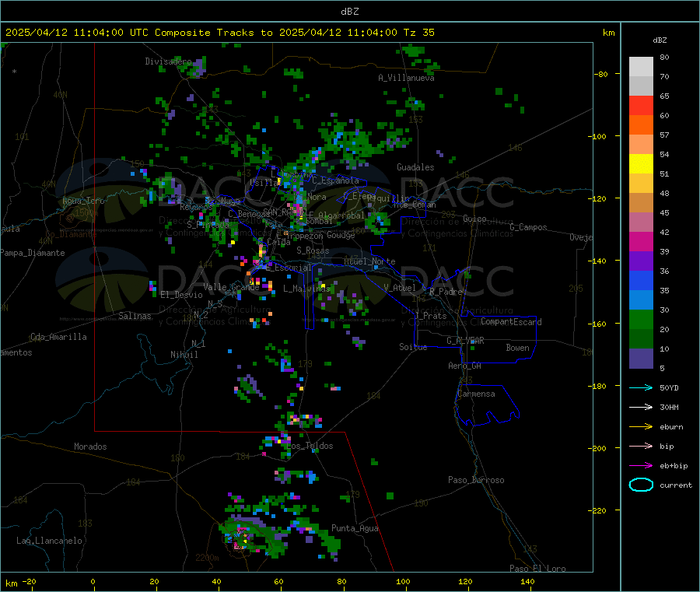Viewport: 700px width, 592px height.
Task: Click the dBZ title at top
Action: 349,12
